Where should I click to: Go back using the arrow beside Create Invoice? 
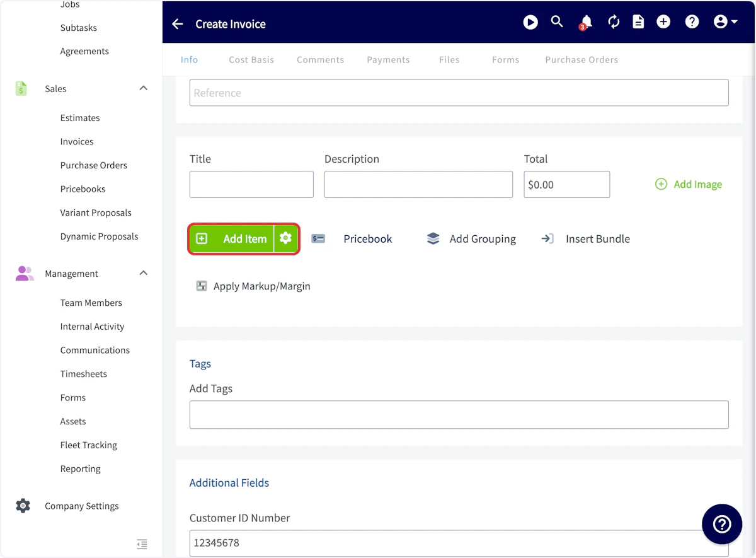click(x=178, y=24)
